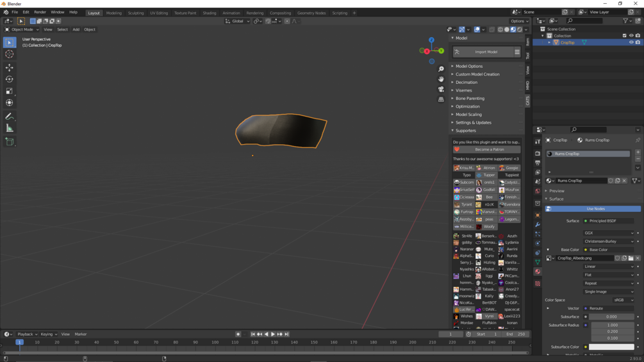Select the Scale tool
This screenshot has width=644, height=362.
pyautogui.click(x=10, y=91)
